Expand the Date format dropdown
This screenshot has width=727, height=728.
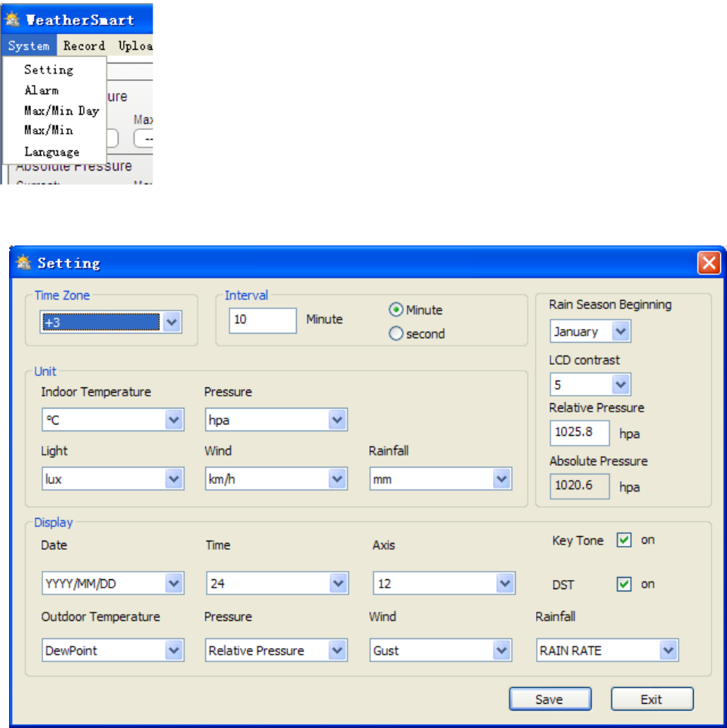tap(174, 583)
